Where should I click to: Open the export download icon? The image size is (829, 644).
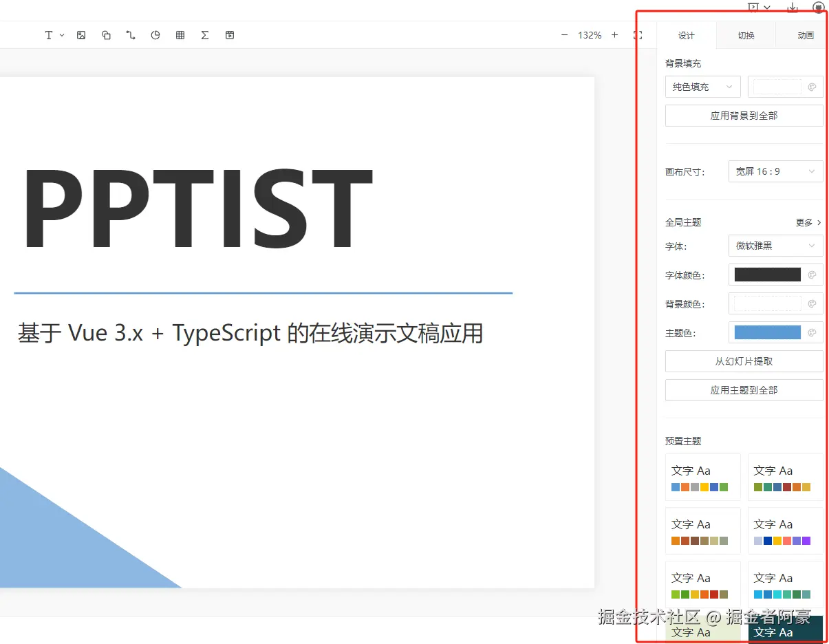pos(793,7)
